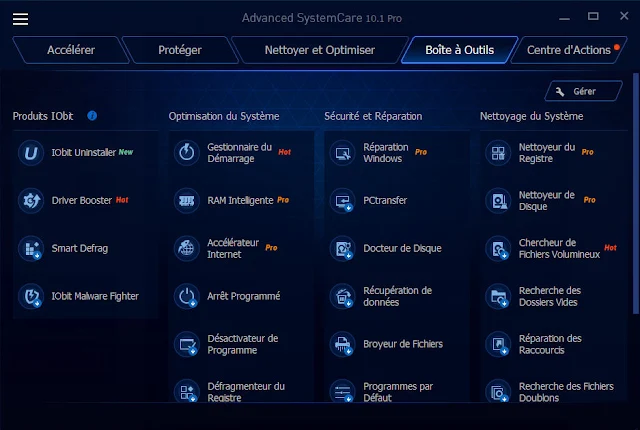Open the PCtransfer tool label
This screenshot has width=640, height=430.
385,200
